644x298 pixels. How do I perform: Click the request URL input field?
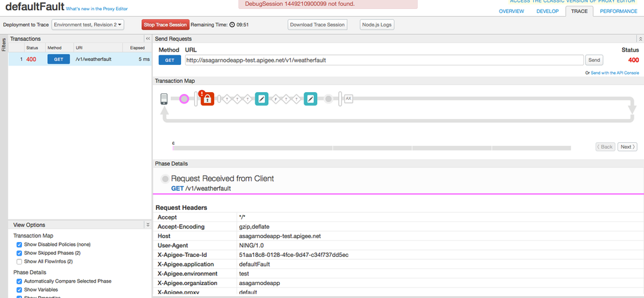tap(384, 60)
